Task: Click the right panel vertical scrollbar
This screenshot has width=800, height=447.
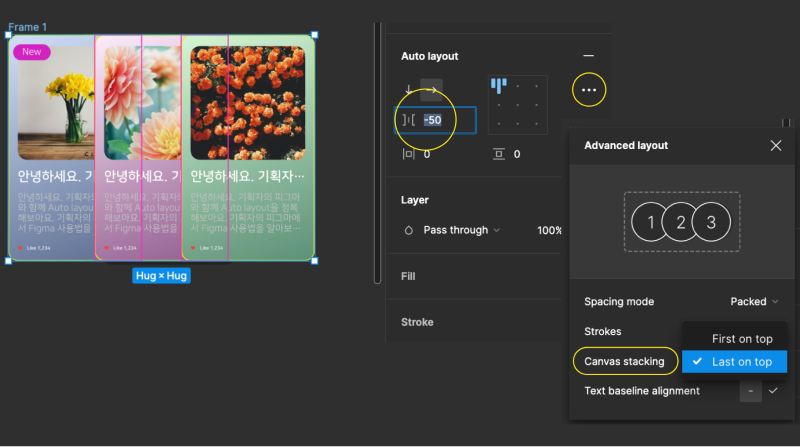Action: (x=377, y=153)
